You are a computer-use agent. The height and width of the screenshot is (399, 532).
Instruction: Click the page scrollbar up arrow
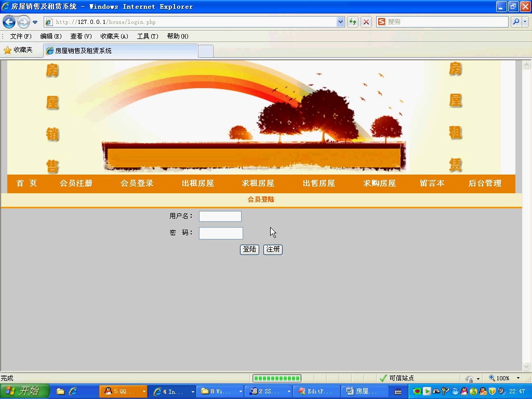point(527,64)
